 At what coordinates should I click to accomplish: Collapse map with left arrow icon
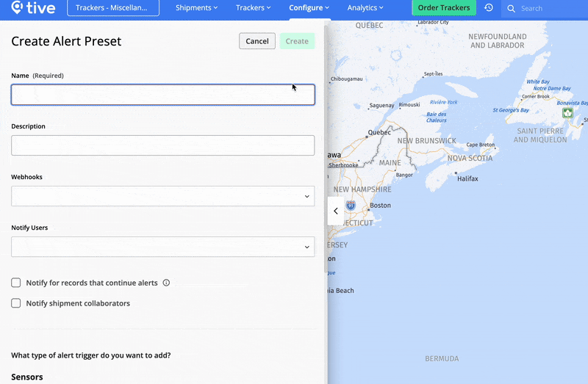pyautogui.click(x=335, y=211)
